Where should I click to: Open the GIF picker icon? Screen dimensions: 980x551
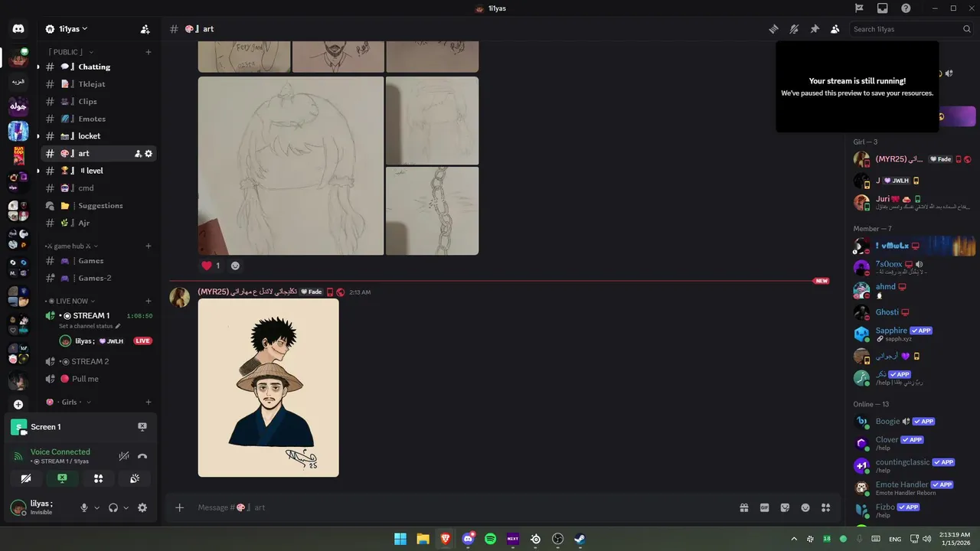point(764,507)
